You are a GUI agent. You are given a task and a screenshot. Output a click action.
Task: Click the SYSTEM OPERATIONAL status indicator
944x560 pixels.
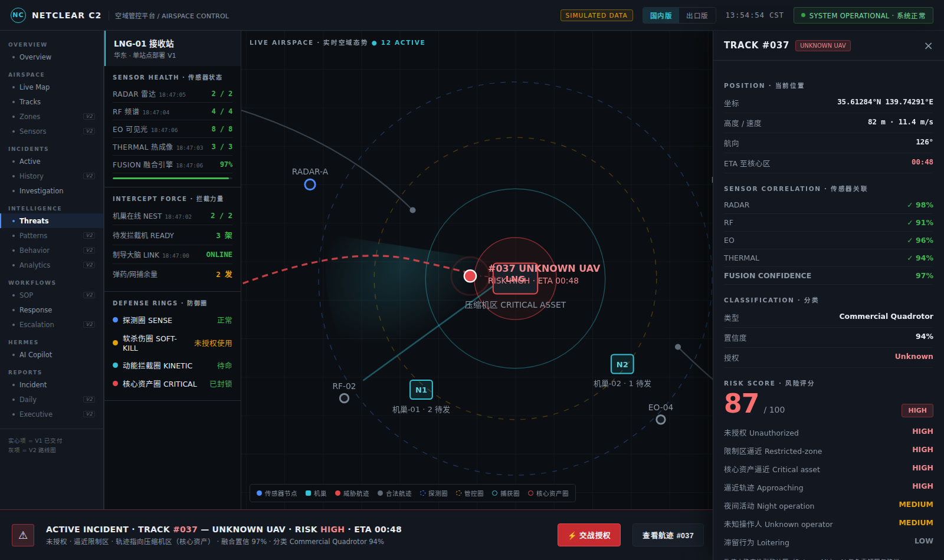click(863, 15)
